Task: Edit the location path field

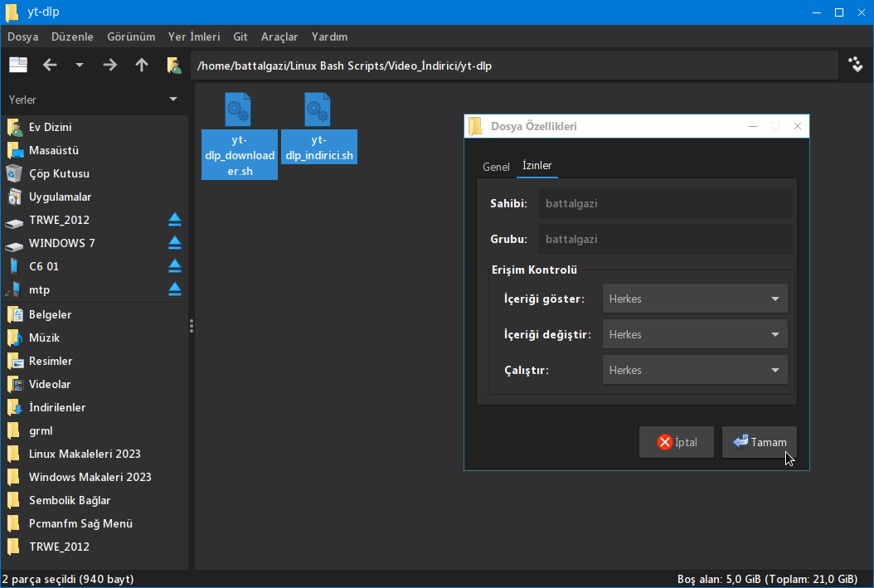Action: (x=514, y=66)
